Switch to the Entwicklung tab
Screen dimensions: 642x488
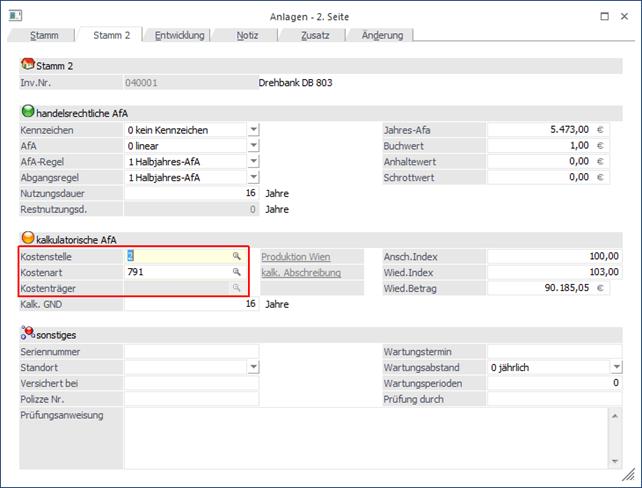pyautogui.click(x=180, y=35)
